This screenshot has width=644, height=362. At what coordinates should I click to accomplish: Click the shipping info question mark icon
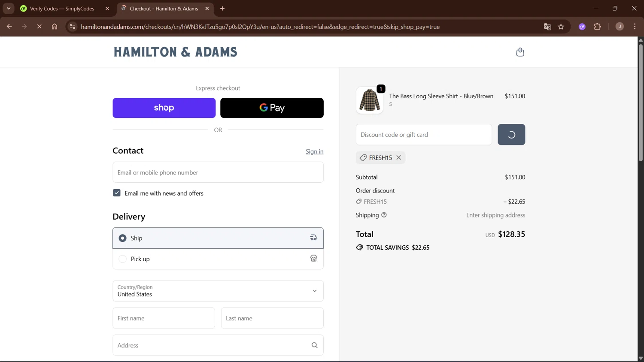[384, 215]
